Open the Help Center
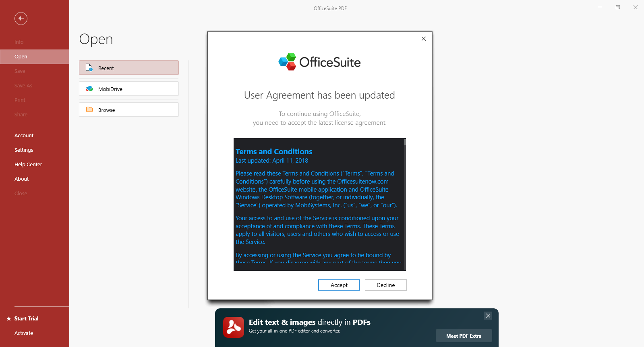The height and width of the screenshot is (347, 644). point(35,165)
